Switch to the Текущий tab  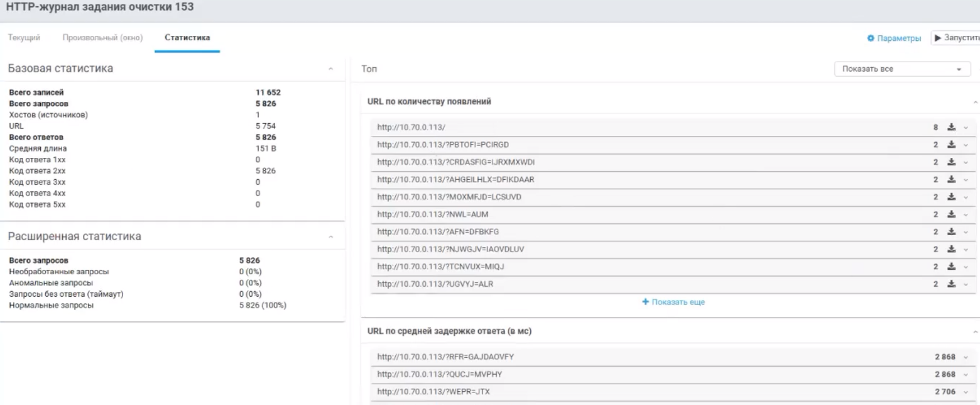[x=24, y=38]
